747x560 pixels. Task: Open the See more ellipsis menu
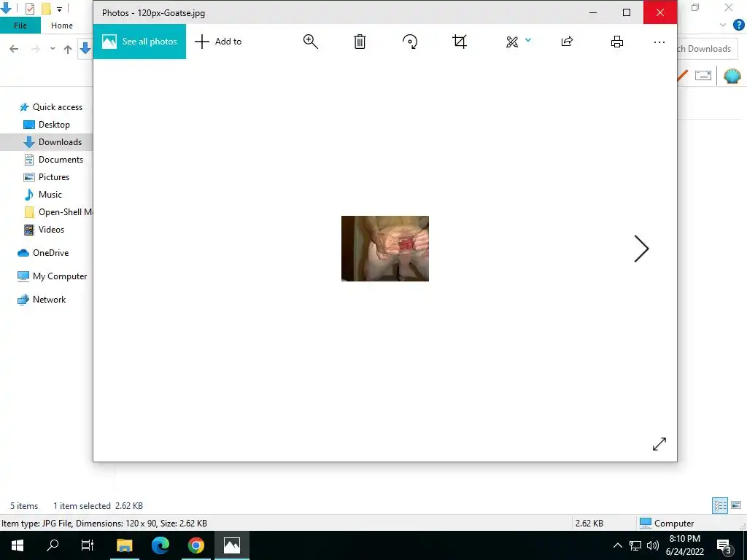coord(659,42)
